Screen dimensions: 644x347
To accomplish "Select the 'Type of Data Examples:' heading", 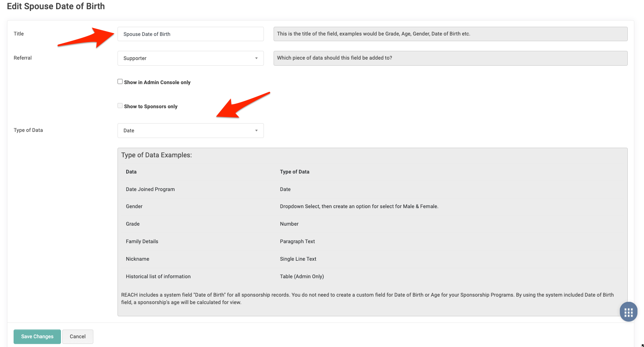I will coord(157,155).
